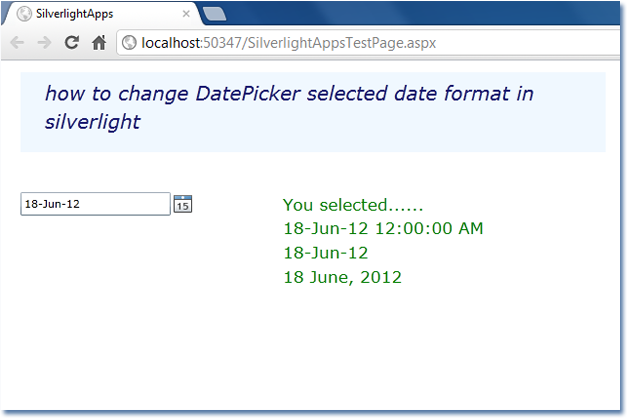Screen dimensions: 635x419
Task: Go to the Home page icon
Action: (99, 42)
